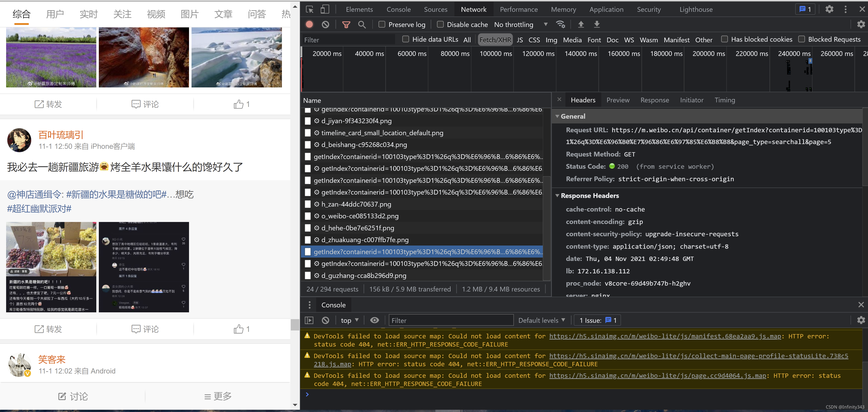Viewport: 868px width, 412px height.
Task: Click repost icon on 百叶琉璃引 post
Action: [39, 329]
